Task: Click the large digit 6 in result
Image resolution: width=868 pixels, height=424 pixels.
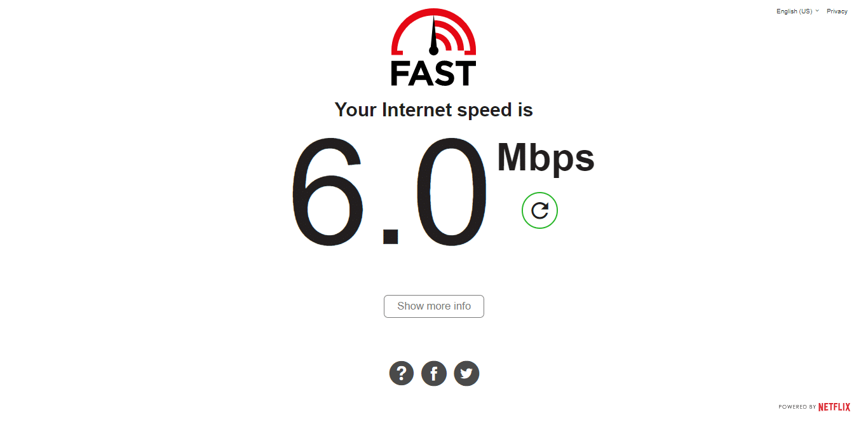Action: point(329,192)
